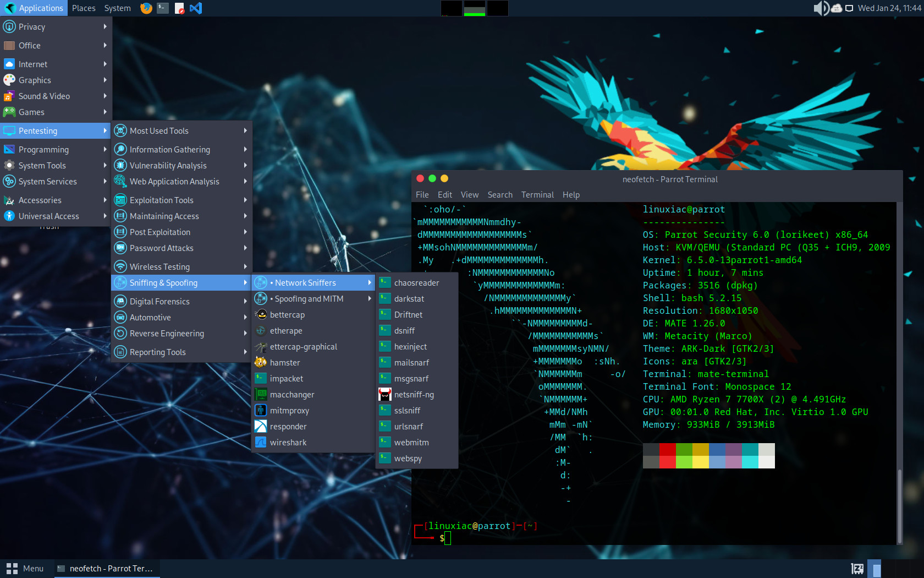
Task: Start chaosreader
Action: (417, 283)
